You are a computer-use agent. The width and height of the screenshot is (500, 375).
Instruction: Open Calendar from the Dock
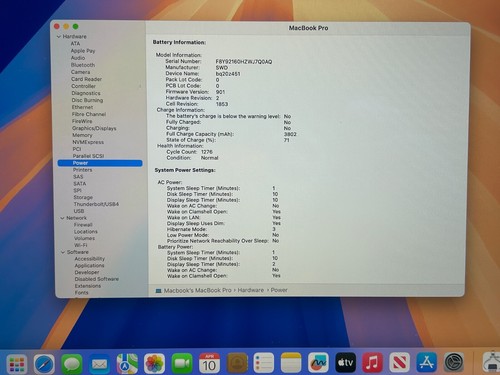[209, 364]
